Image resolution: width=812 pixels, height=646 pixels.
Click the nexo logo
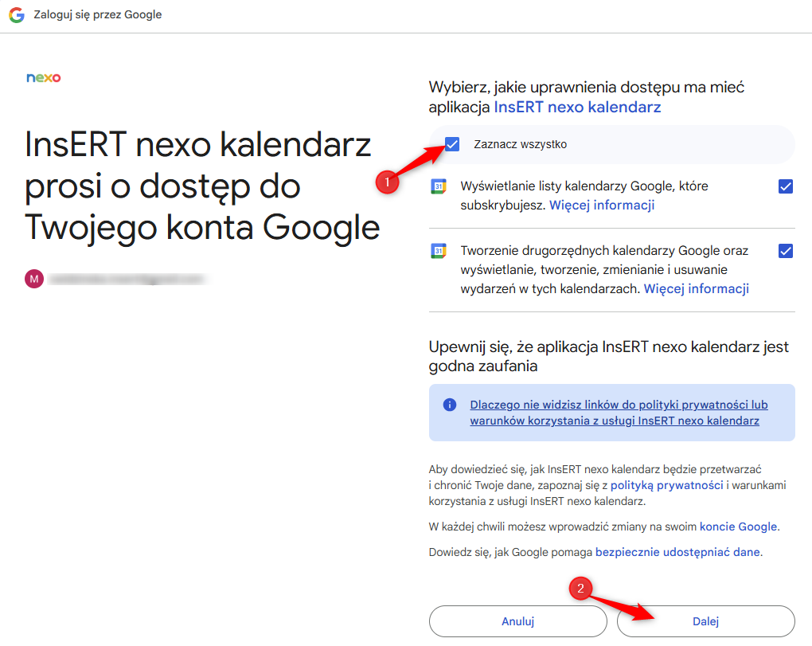pos(44,78)
